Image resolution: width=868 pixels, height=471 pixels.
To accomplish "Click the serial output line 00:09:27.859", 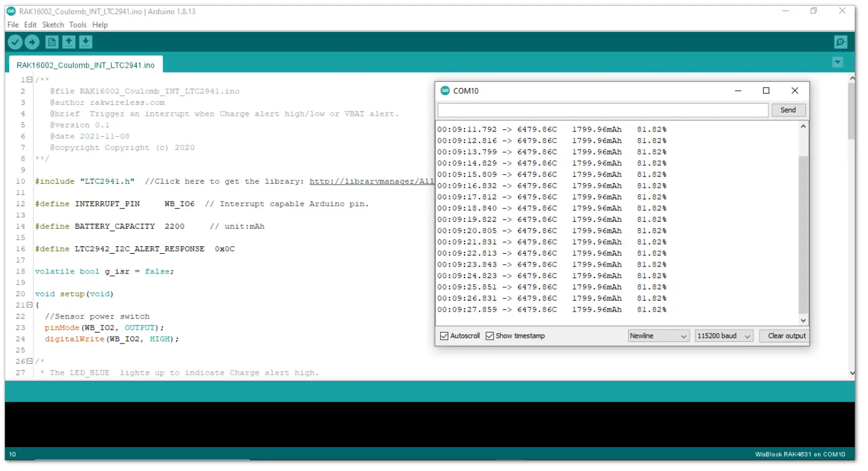I will point(552,310).
